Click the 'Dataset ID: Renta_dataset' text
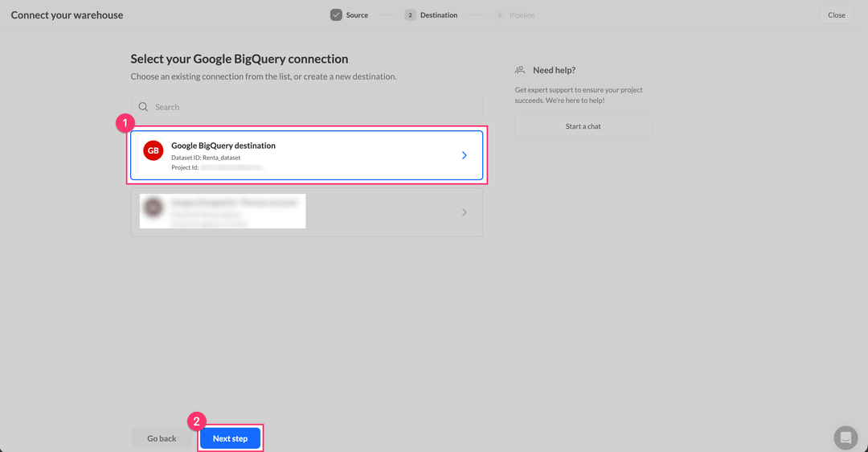 206,158
